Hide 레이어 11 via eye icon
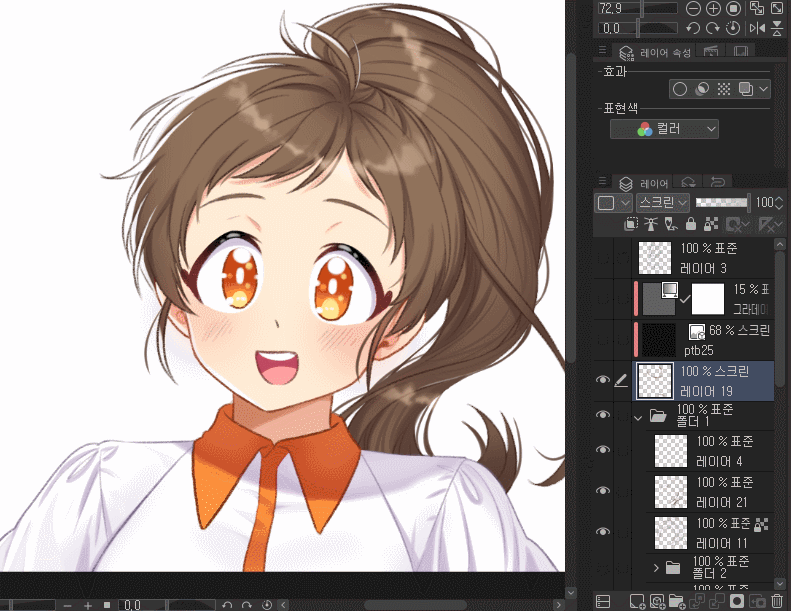791x611 pixels. (602, 531)
